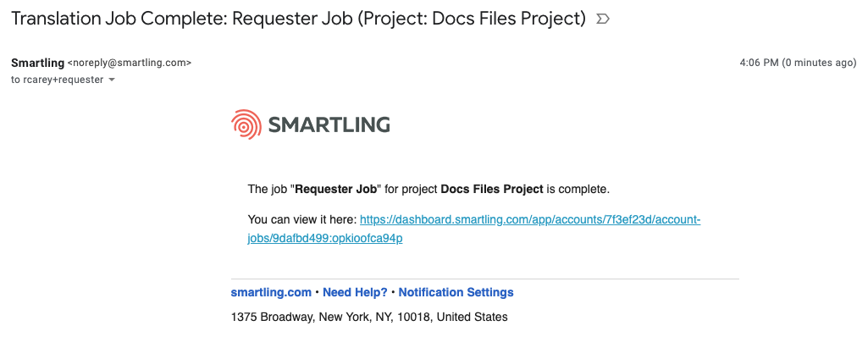The width and height of the screenshot is (868, 337).
Task: Click the importance marker icon beside the subject
Action: [x=602, y=19]
